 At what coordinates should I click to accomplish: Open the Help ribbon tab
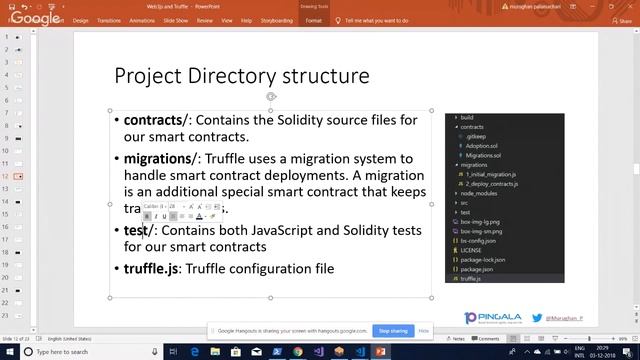pos(246,20)
